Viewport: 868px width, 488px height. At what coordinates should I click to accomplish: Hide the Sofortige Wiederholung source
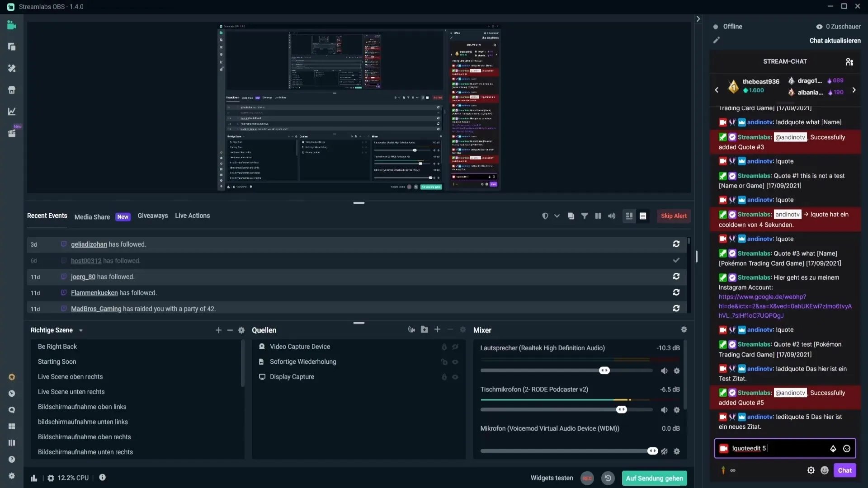coord(455,362)
